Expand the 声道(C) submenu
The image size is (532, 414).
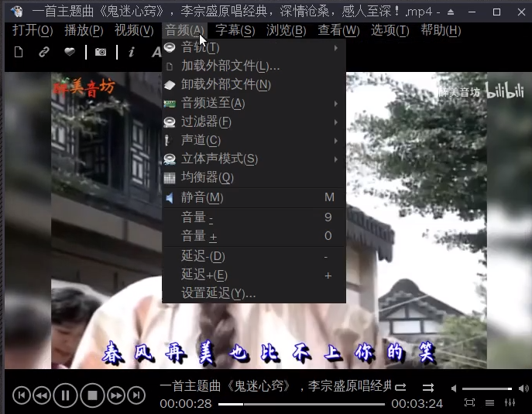pyautogui.click(x=254, y=140)
